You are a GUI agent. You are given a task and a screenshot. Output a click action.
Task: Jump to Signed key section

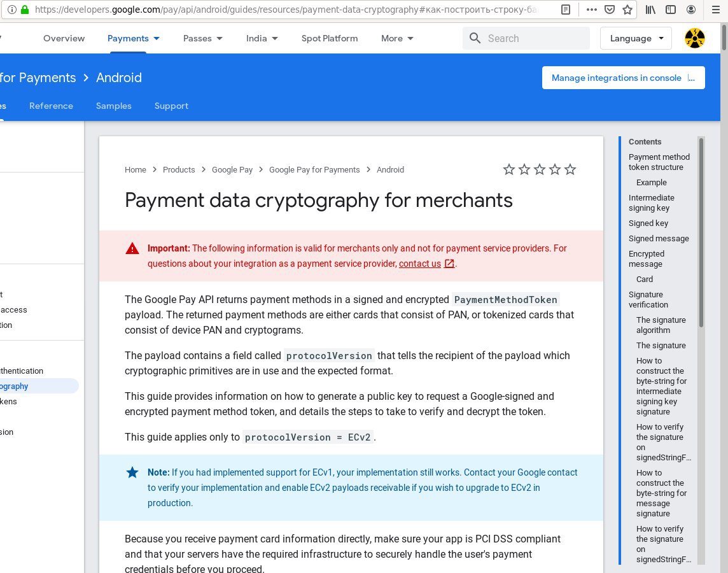[648, 223]
